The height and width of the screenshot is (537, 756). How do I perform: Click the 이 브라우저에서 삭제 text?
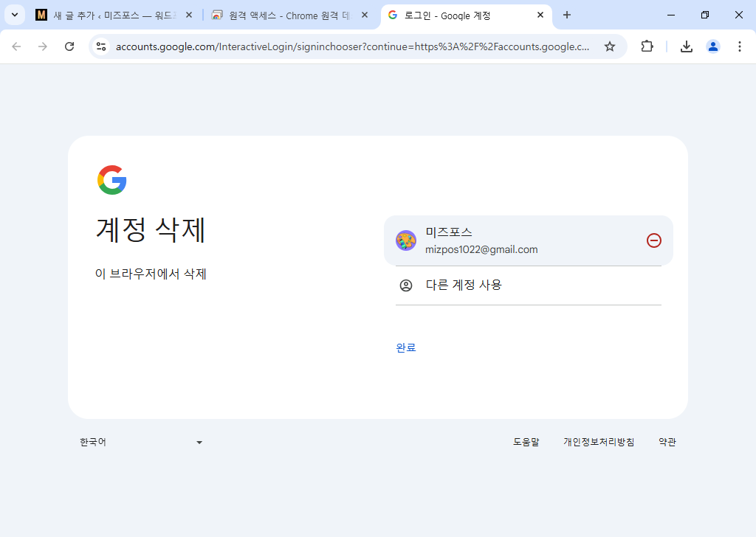pos(151,274)
